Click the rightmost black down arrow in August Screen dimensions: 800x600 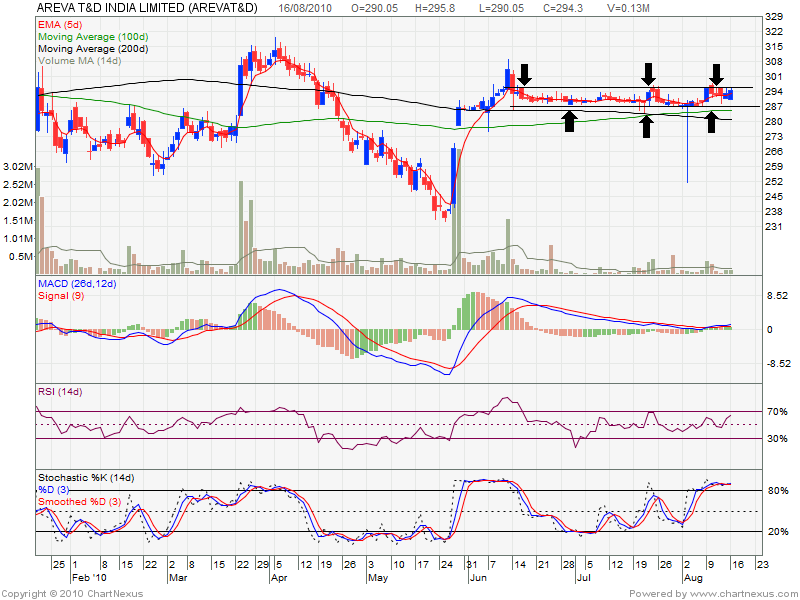(716, 73)
